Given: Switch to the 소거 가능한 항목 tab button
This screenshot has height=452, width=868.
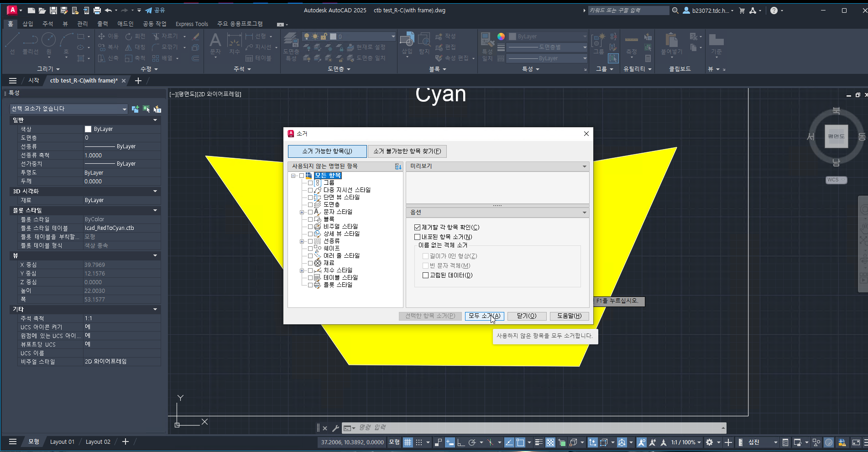Looking at the screenshot, I should pyautogui.click(x=327, y=151).
